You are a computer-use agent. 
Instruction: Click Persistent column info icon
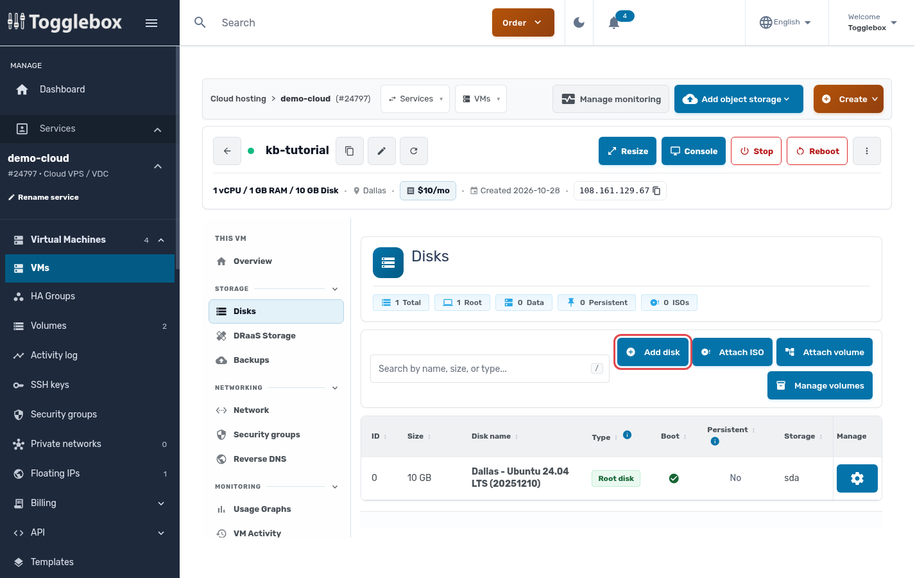(x=715, y=441)
